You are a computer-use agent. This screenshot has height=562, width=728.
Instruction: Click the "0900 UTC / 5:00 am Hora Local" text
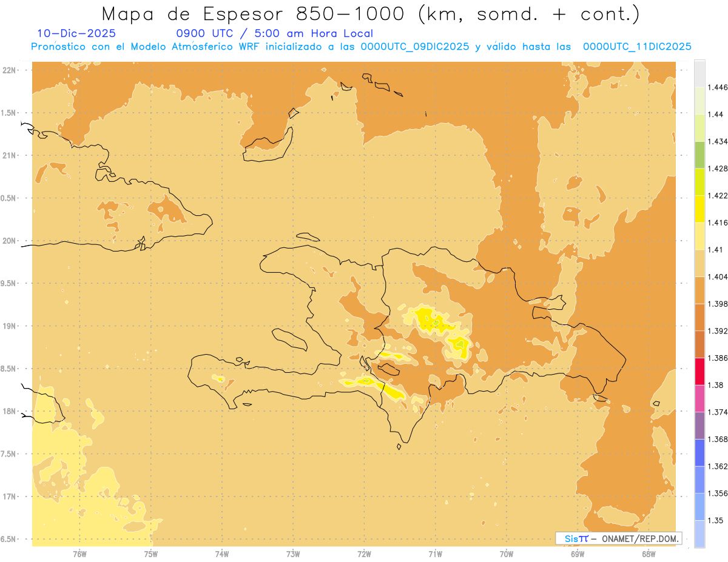(x=275, y=33)
